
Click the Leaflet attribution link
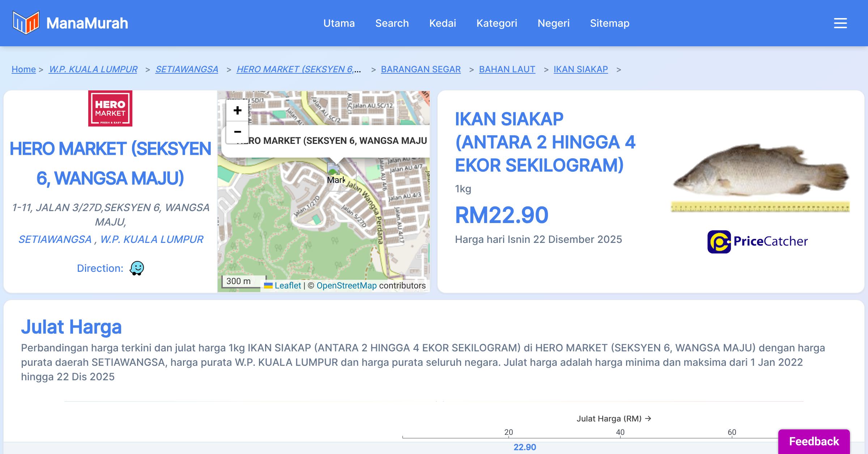[x=288, y=286]
